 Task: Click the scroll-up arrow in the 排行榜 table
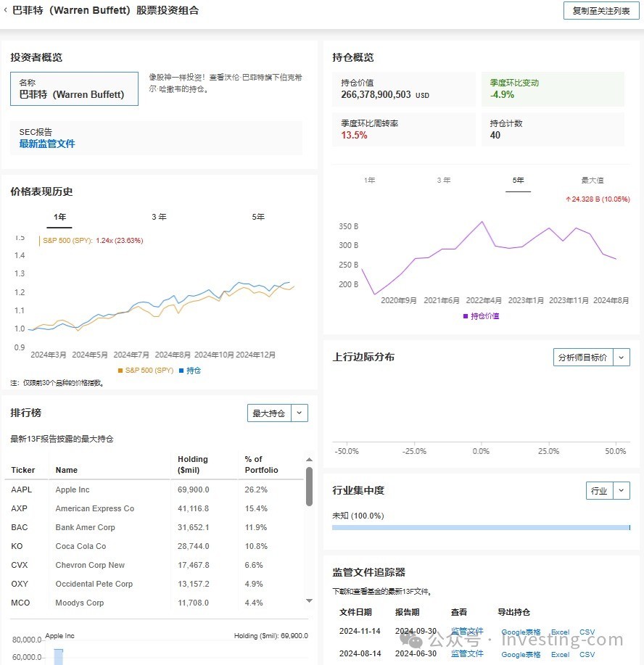pyautogui.click(x=310, y=460)
